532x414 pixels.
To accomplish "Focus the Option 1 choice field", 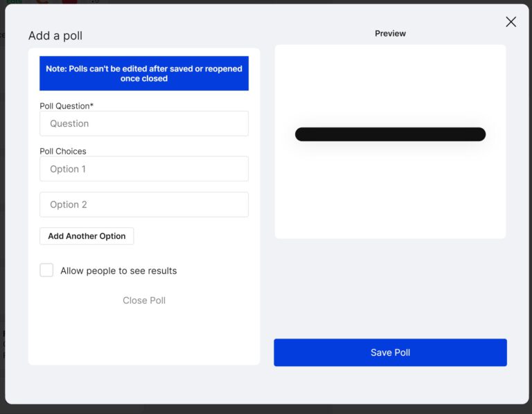I will (x=144, y=168).
